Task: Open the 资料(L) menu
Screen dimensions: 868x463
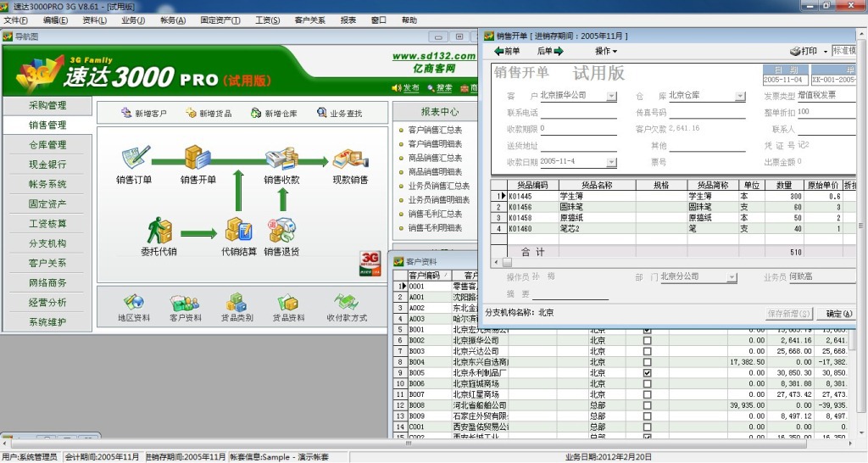Action: [x=94, y=20]
